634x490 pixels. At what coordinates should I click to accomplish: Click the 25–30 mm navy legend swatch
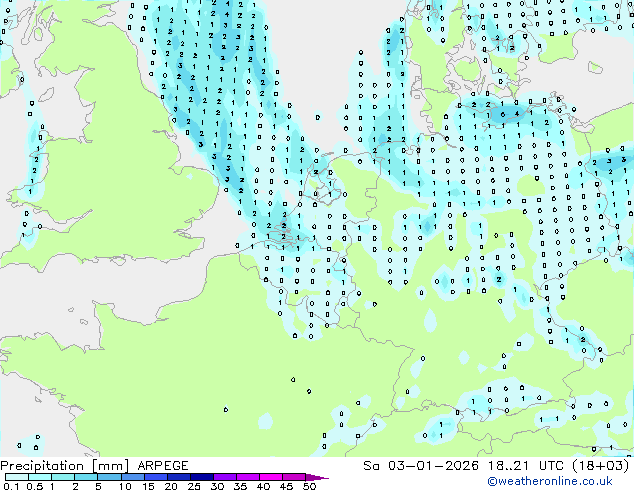[x=201, y=477]
